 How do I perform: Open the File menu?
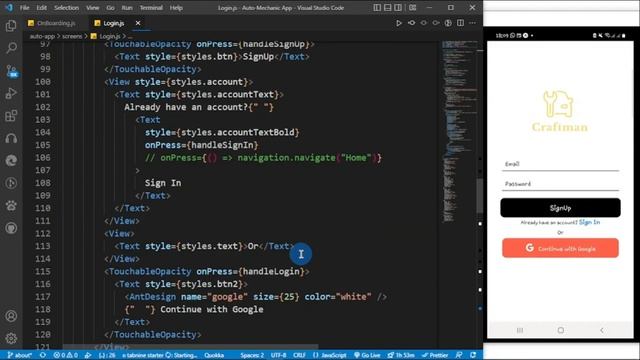(24, 8)
